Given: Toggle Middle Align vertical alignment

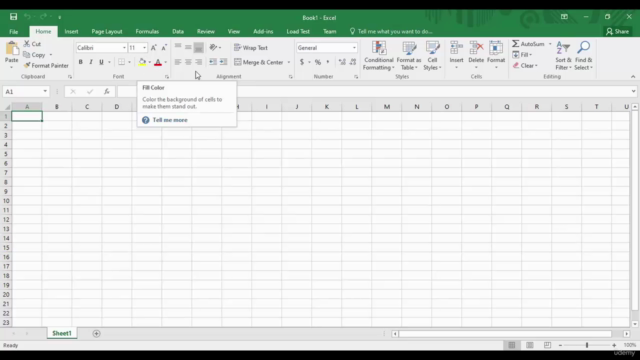Looking at the screenshot, I should pyautogui.click(x=188, y=47).
